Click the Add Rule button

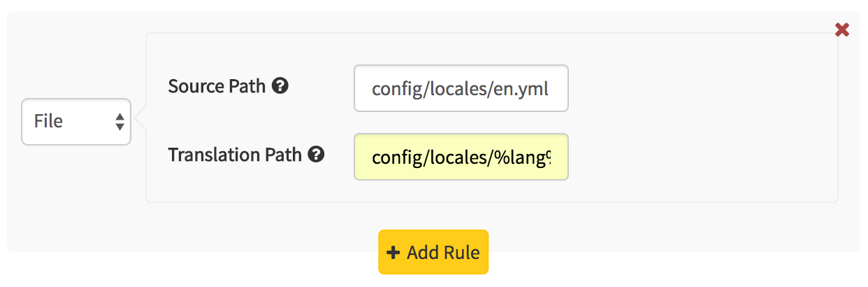click(x=433, y=252)
